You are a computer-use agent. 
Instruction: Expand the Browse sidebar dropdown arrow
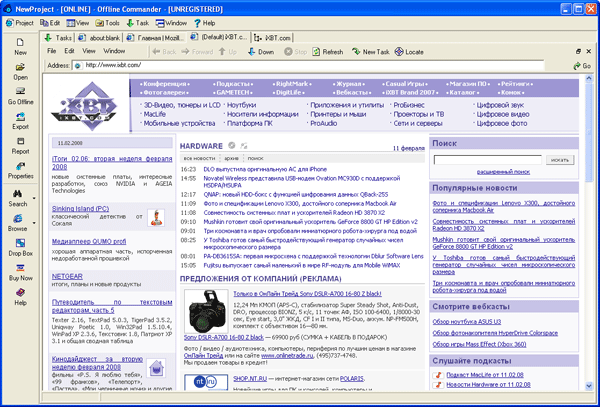(34, 223)
